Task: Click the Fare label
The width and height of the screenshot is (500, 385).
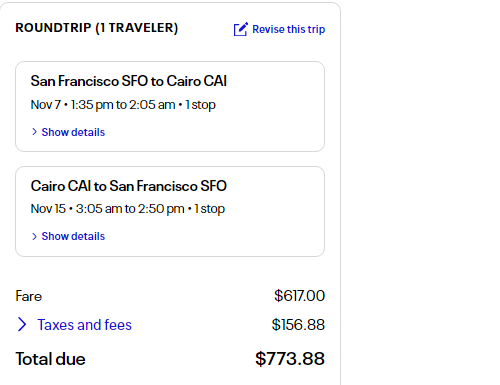Action: click(29, 296)
